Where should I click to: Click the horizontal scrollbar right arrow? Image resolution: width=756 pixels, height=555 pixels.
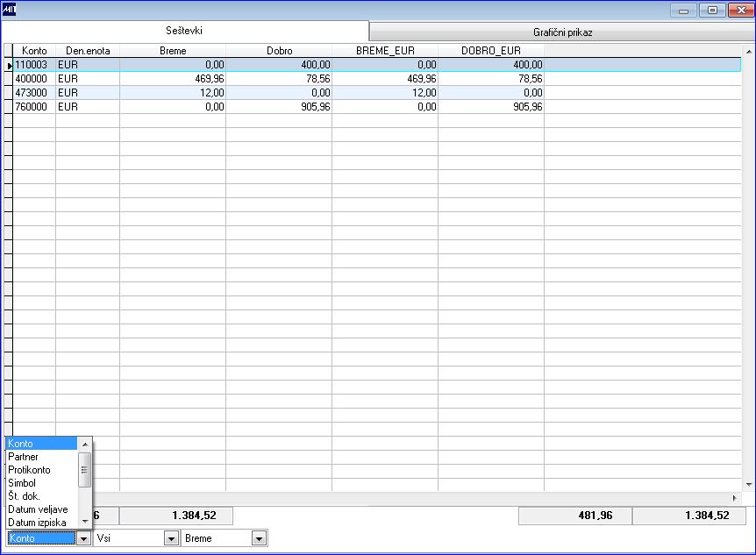735,498
